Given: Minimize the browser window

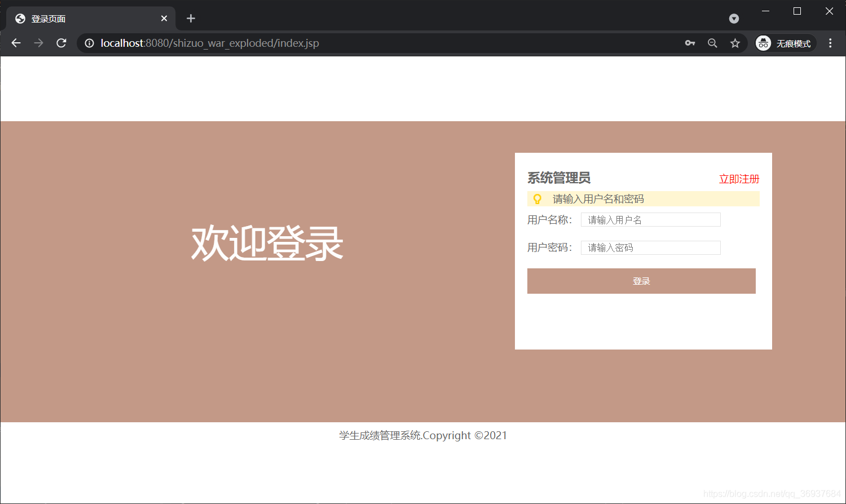Looking at the screenshot, I should (765, 11).
